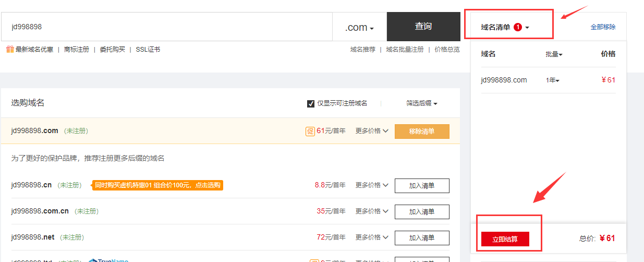Open the 域名批量注册 link
The width and height of the screenshot is (644, 262).
click(405, 50)
